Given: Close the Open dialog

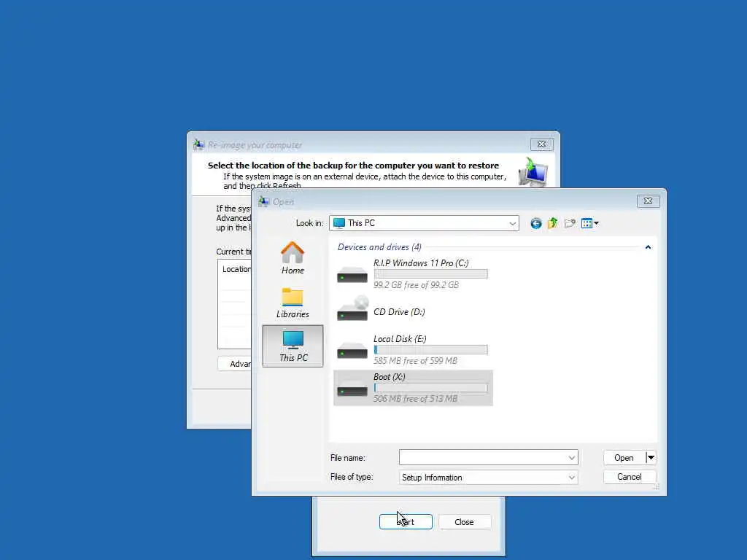Looking at the screenshot, I should (x=648, y=201).
